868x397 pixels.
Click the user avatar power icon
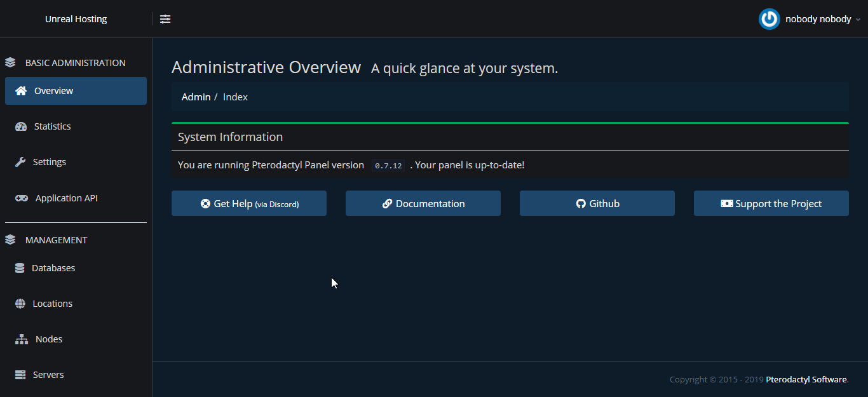pos(769,19)
